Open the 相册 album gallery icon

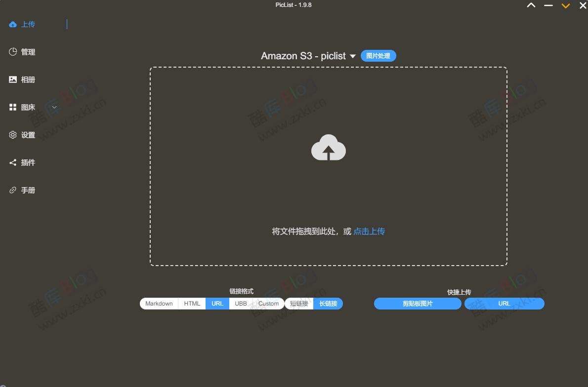12,79
